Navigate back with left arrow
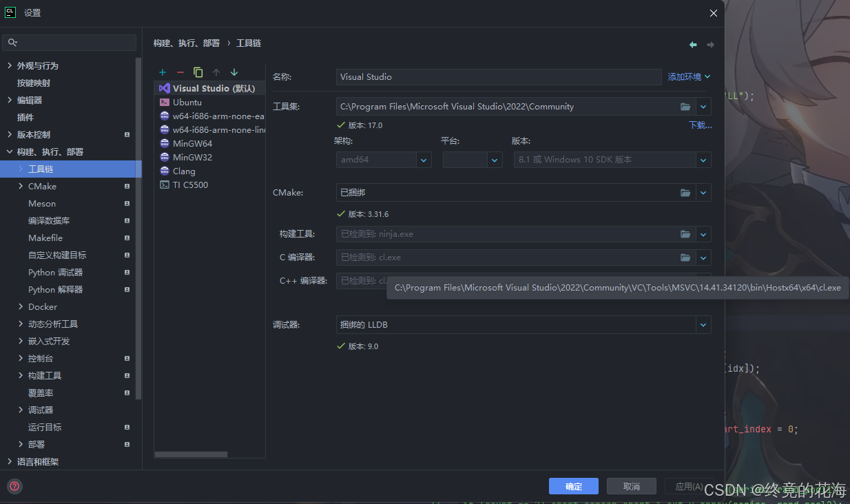The width and height of the screenshot is (850, 504). click(x=693, y=45)
